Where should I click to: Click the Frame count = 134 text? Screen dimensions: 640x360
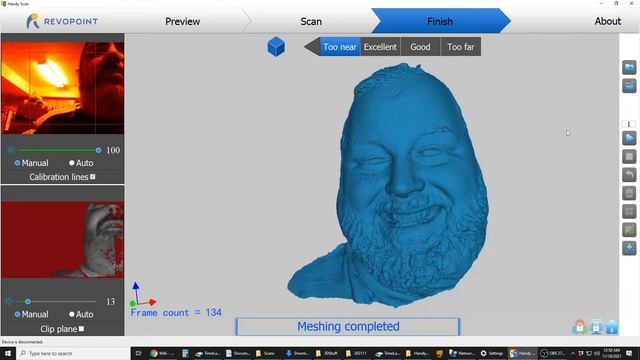[176, 313]
